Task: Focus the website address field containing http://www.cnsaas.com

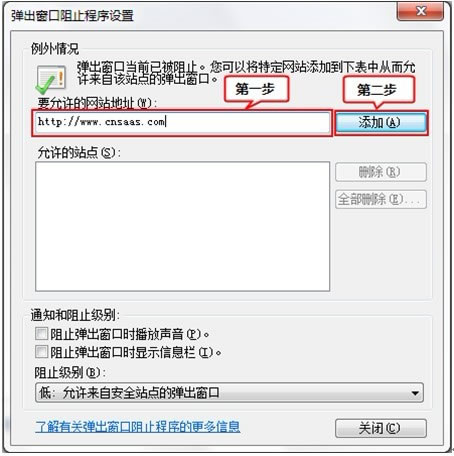Action: pyautogui.click(x=182, y=122)
